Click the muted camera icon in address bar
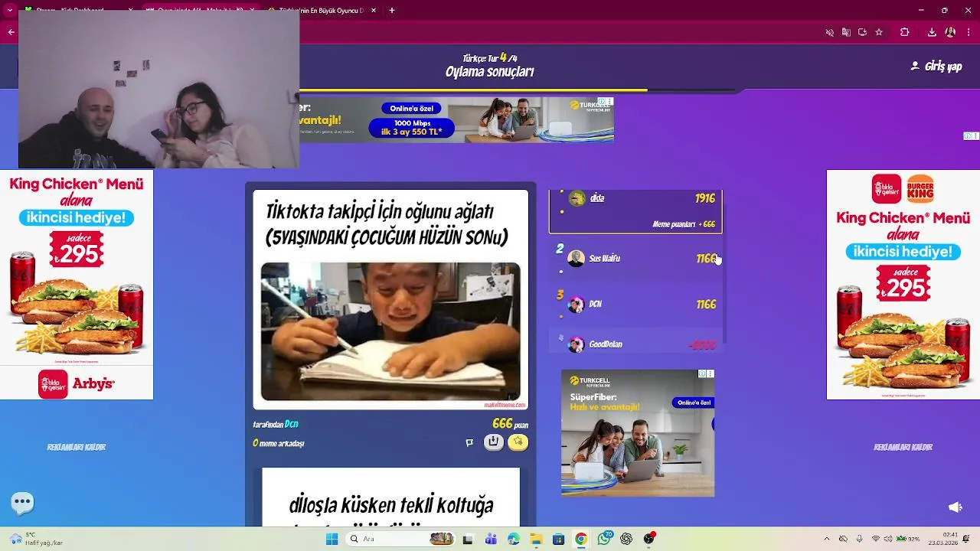Screen dimensions: 980x551 coord(829,32)
